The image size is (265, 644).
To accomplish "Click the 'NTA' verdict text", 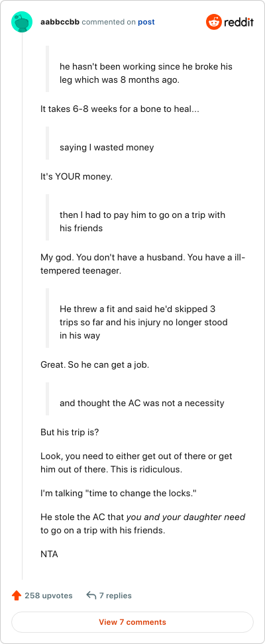I will (49, 554).
